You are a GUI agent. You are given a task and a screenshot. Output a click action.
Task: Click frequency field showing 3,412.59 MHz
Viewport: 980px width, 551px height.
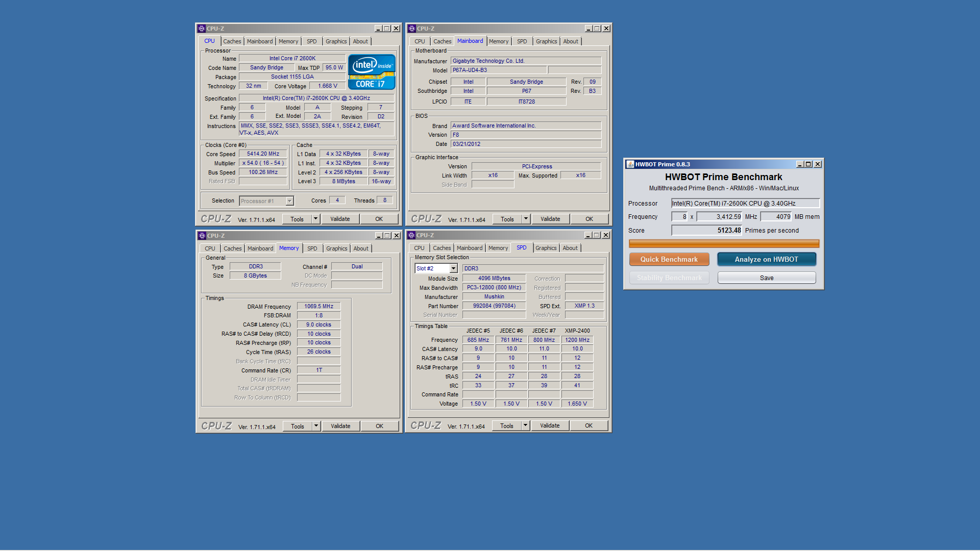(719, 216)
